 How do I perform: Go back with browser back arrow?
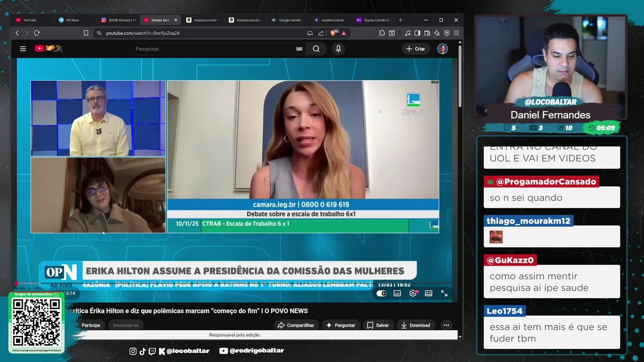pyautogui.click(x=17, y=33)
